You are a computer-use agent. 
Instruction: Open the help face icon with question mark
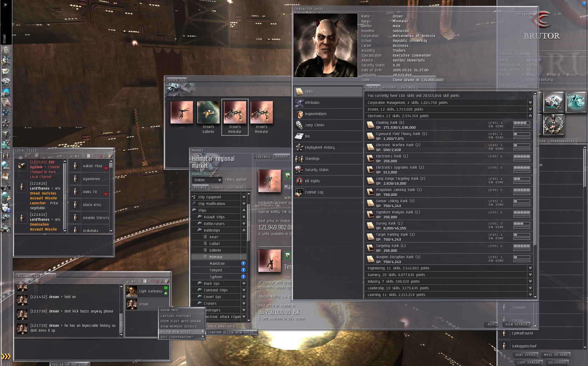pos(6,207)
